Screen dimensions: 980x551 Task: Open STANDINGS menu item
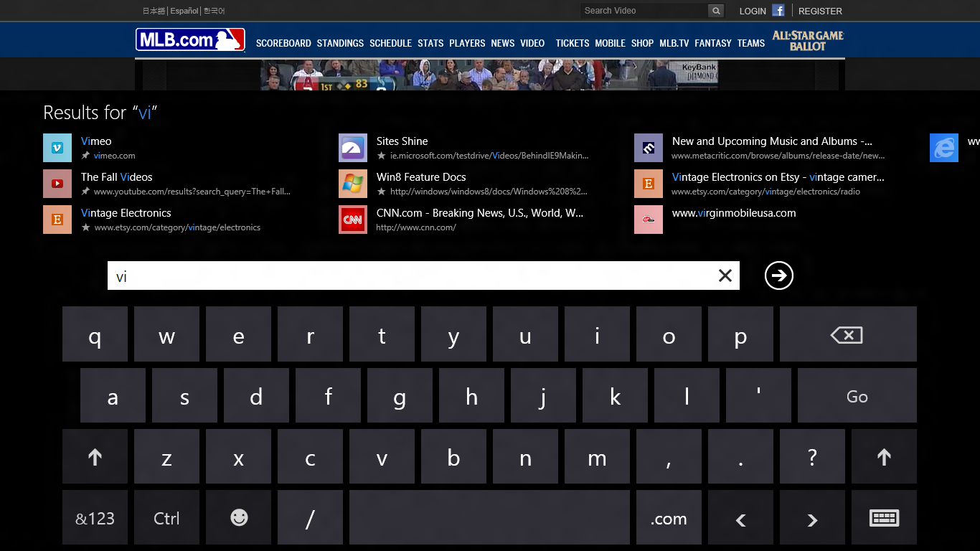(x=340, y=43)
